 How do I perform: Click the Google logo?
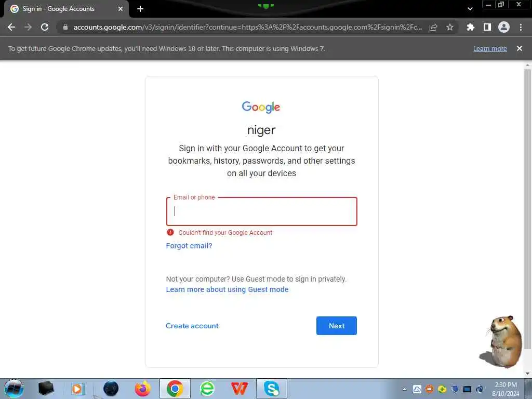click(261, 107)
